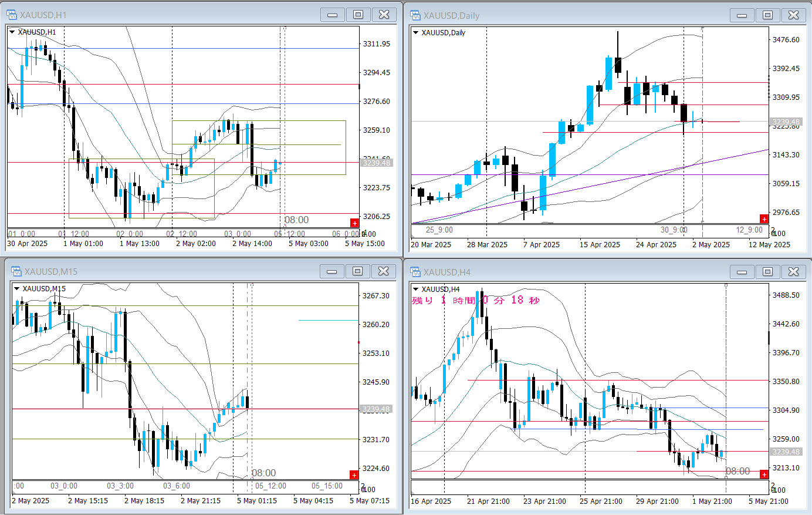This screenshot has width=812, height=515.
Task: Click red plus icon in H4 chart
Action: (764, 474)
